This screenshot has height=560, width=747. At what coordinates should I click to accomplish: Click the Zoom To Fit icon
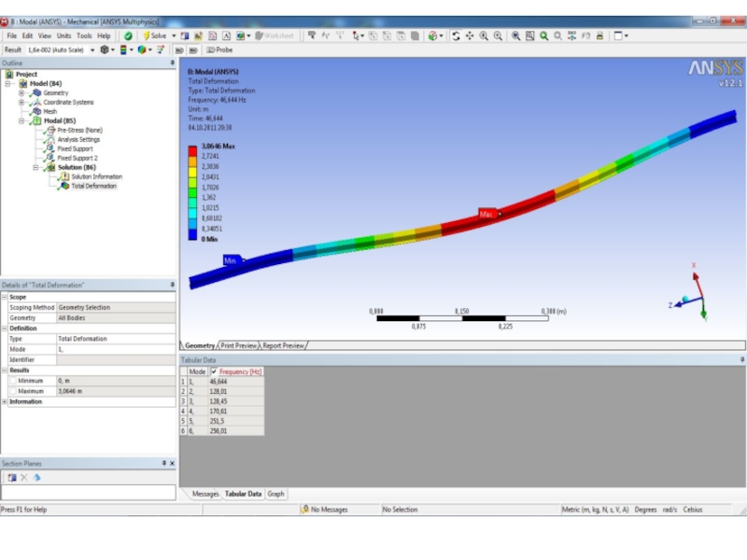point(515,35)
